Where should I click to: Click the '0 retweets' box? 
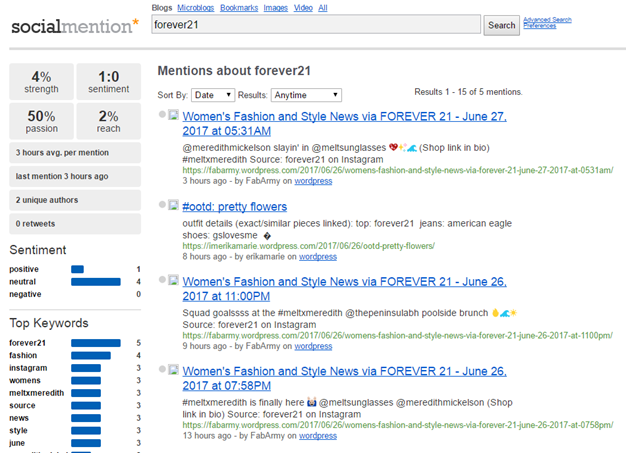[75, 223]
